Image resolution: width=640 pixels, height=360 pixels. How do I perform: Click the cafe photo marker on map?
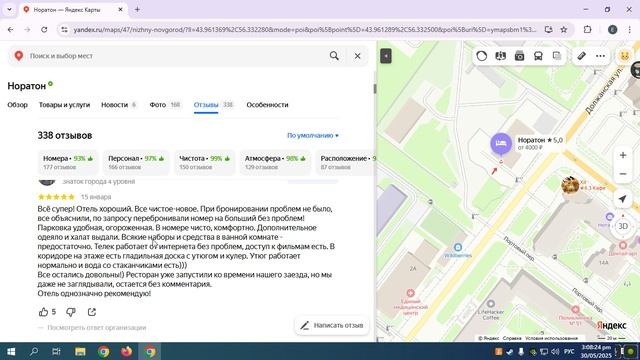tap(570, 185)
